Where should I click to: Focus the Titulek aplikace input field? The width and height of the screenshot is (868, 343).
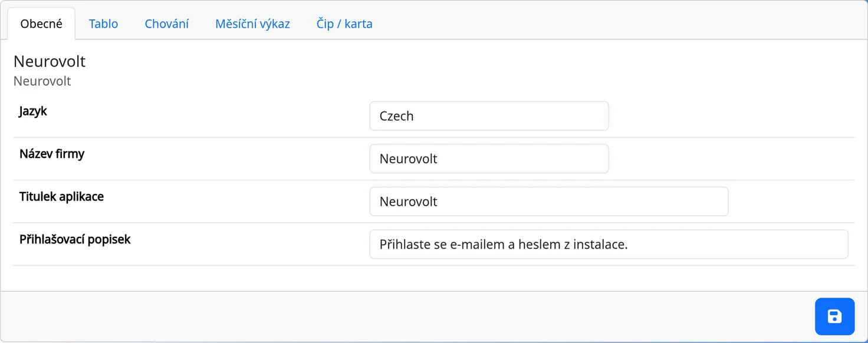click(549, 202)
